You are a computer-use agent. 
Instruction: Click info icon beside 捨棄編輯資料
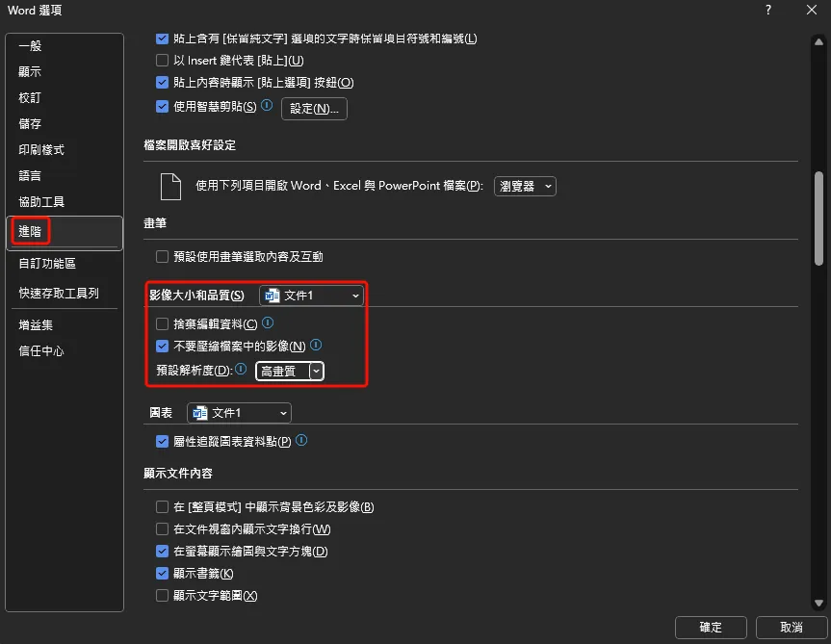pos(268,322)
